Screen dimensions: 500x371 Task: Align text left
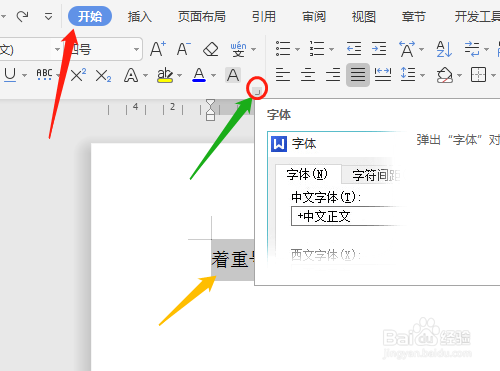point(283,75)
